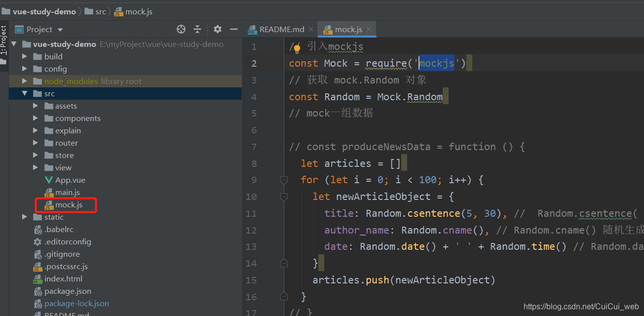The image size is (644, 316).
Task: Select the .gitignore file
Action: [x=62, y=254]
